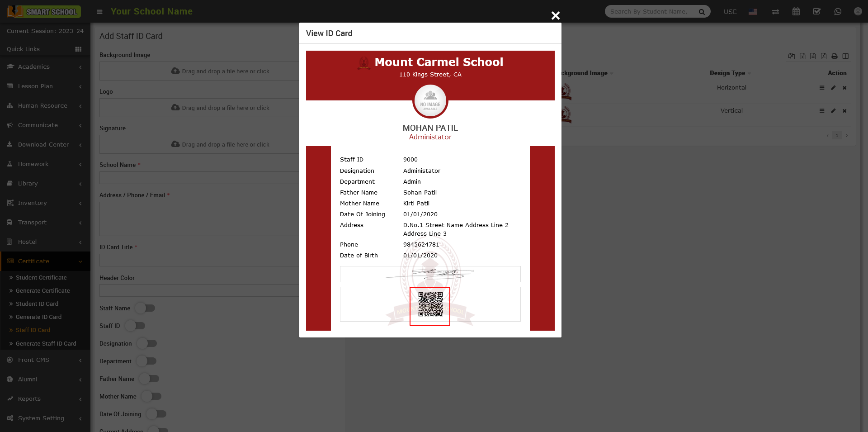
Task: Expand Human Resource menu section
Action: [45, 106]
